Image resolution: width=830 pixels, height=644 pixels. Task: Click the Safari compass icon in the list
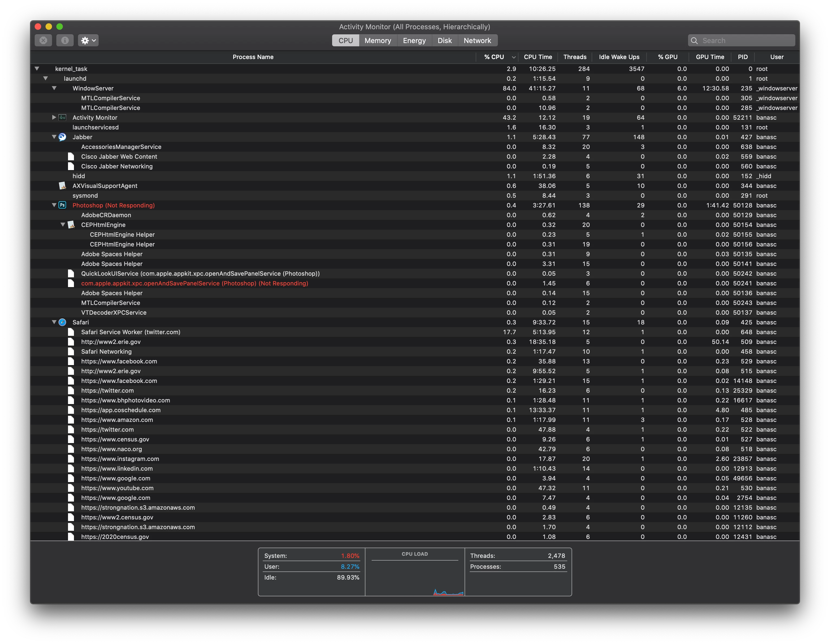(x=63, y=322)
